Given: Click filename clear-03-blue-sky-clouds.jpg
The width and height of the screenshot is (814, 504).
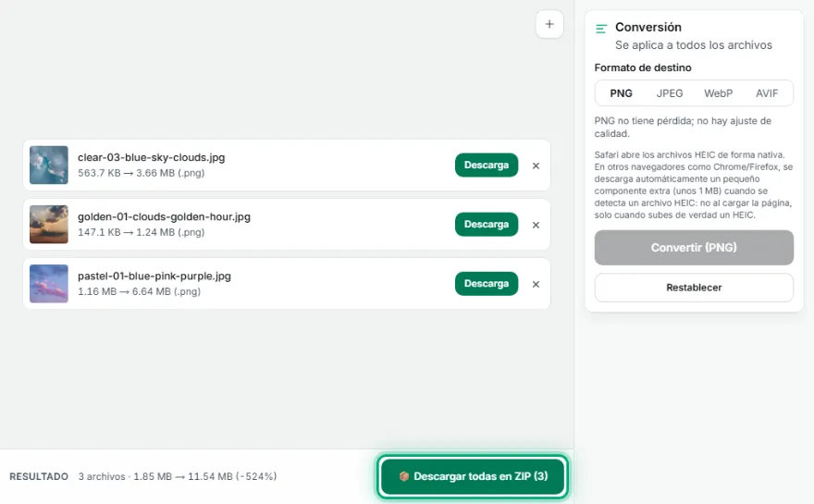Looking at the screenshot, I should [152, 157].
